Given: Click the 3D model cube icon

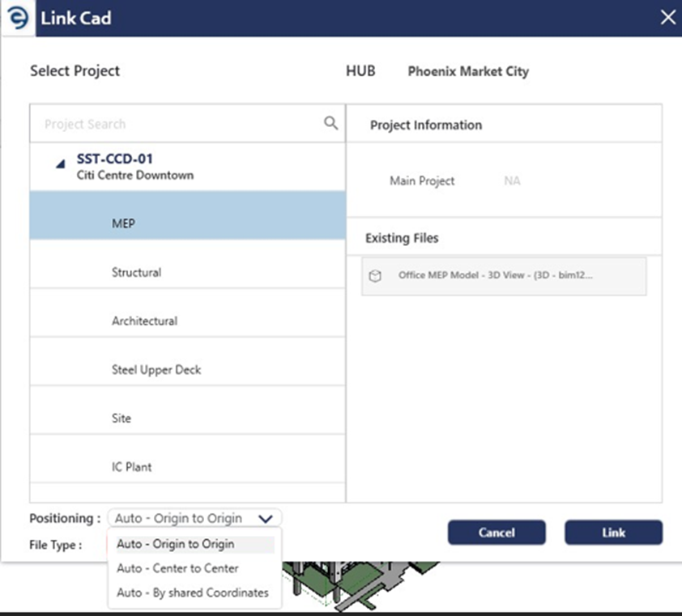Looking at the screenshot, I should [375, 276].
